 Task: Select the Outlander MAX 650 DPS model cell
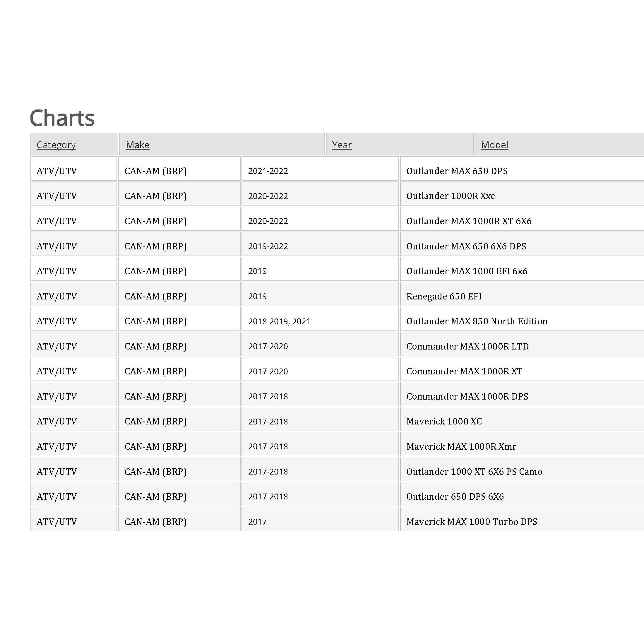tap(522, 169)
